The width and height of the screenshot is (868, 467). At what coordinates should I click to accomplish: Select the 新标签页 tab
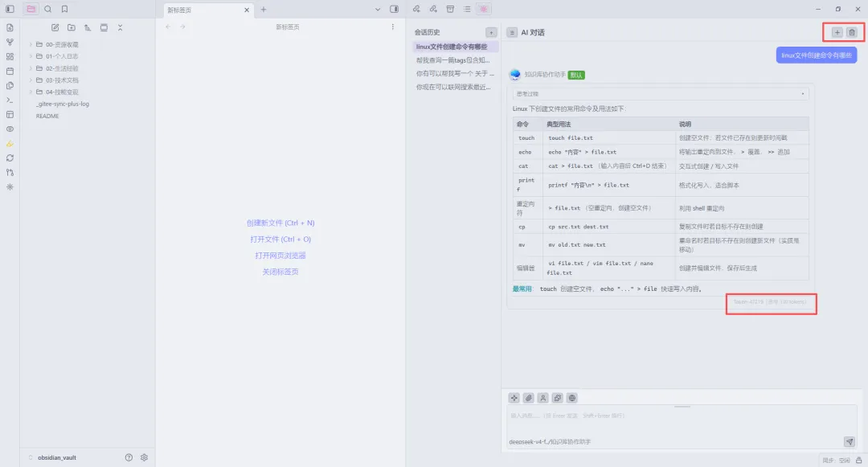209,10
